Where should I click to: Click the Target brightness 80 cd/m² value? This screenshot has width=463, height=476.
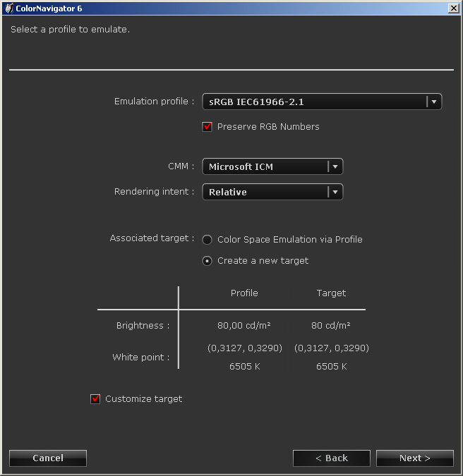click(330, 325)
